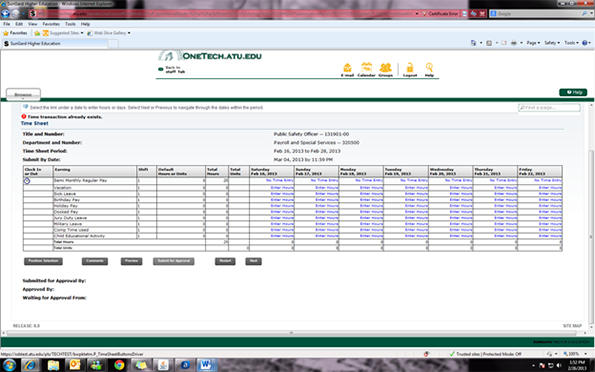Click the Position Selection button
Screen dimensions: 595x372
(x=43, y=261)
